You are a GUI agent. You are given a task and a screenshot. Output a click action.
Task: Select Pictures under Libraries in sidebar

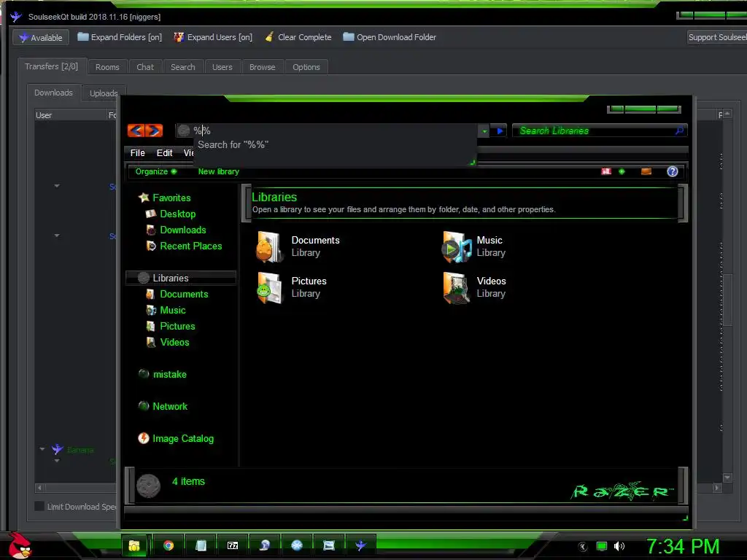[x=177, y=326]
